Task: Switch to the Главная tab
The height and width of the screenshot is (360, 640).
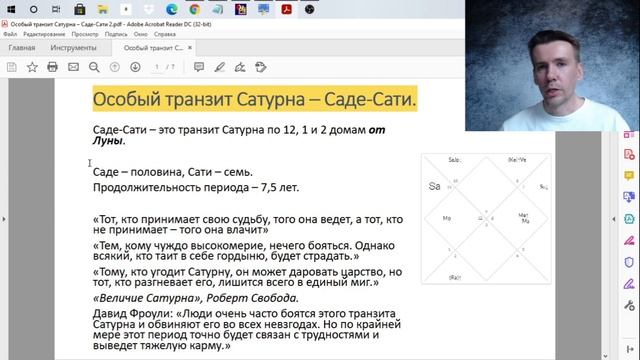Action: pos(22,48)
